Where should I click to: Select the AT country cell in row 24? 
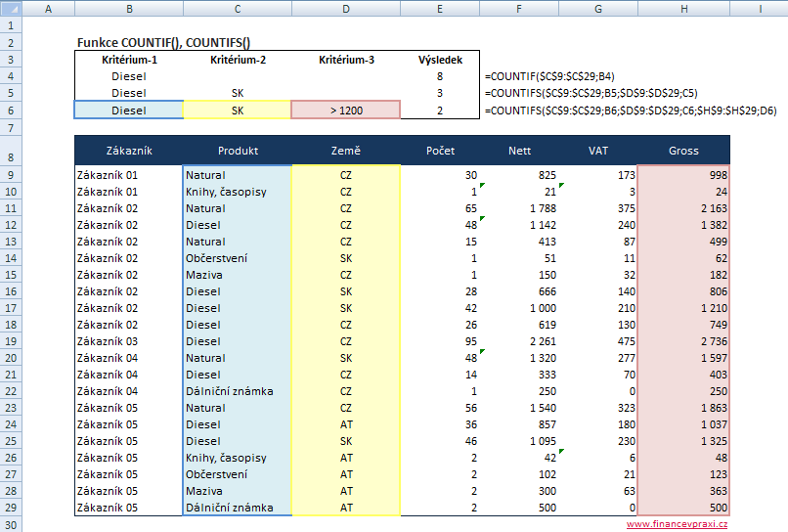coord(346,424)
